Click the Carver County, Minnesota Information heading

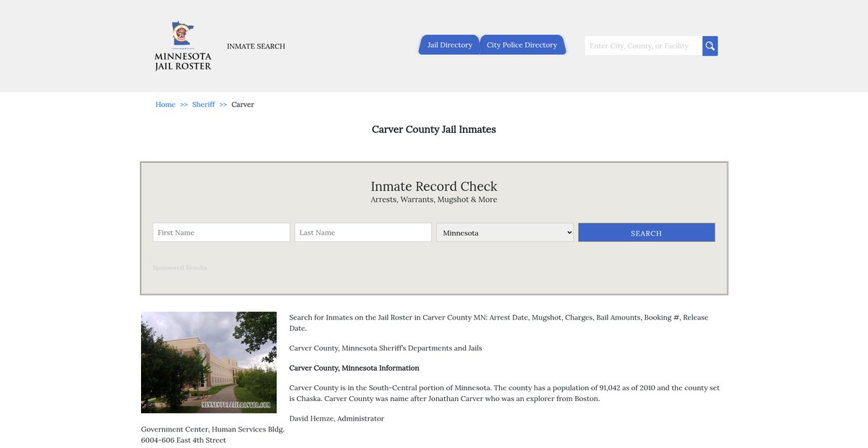click(354, 368)
